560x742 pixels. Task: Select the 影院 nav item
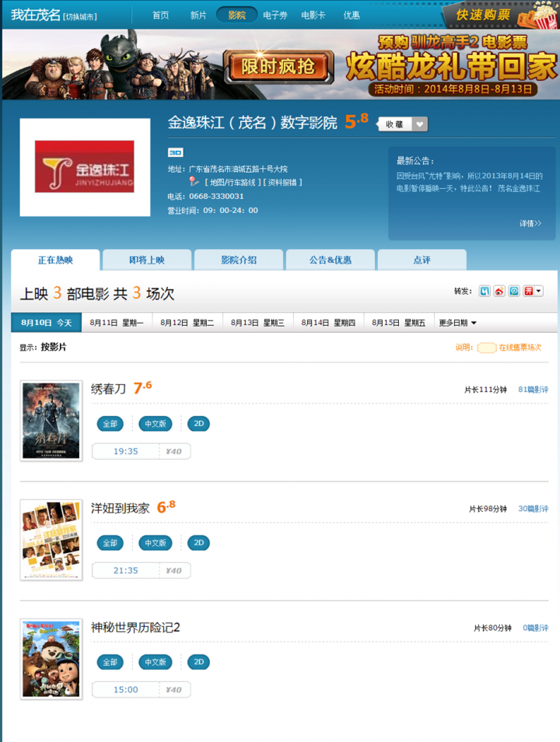[x=236, y=15]
